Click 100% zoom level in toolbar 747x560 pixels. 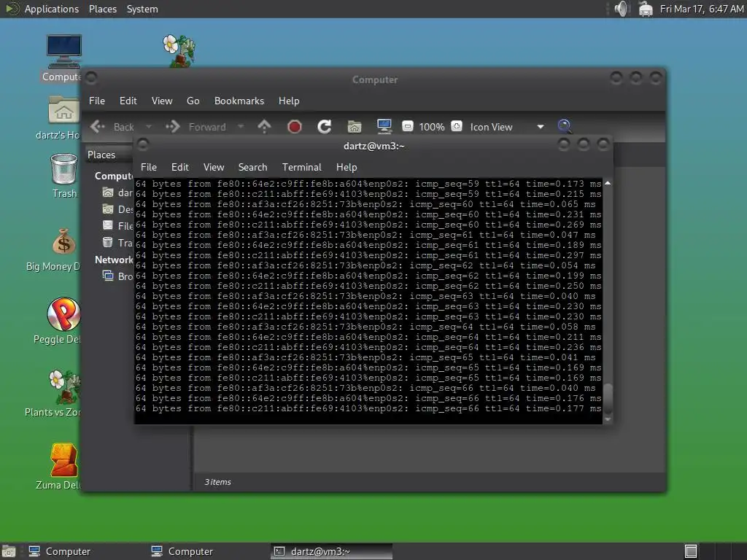[432, 127]
